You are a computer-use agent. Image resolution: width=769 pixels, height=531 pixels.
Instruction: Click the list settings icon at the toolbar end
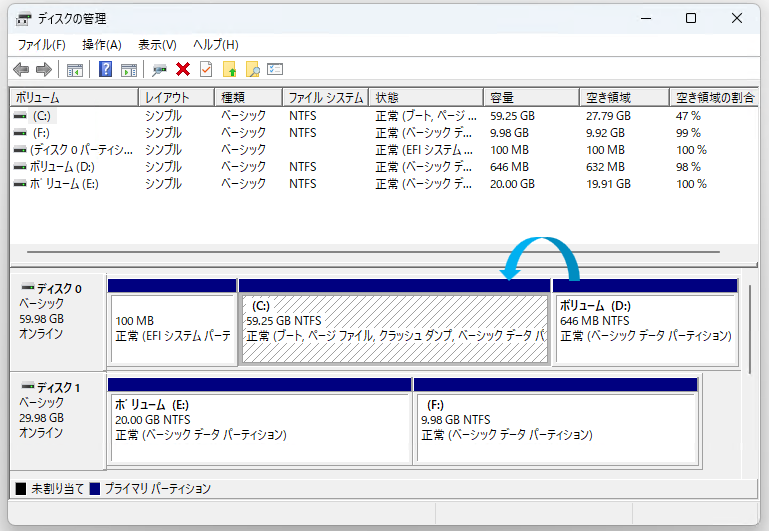(275, 69)
